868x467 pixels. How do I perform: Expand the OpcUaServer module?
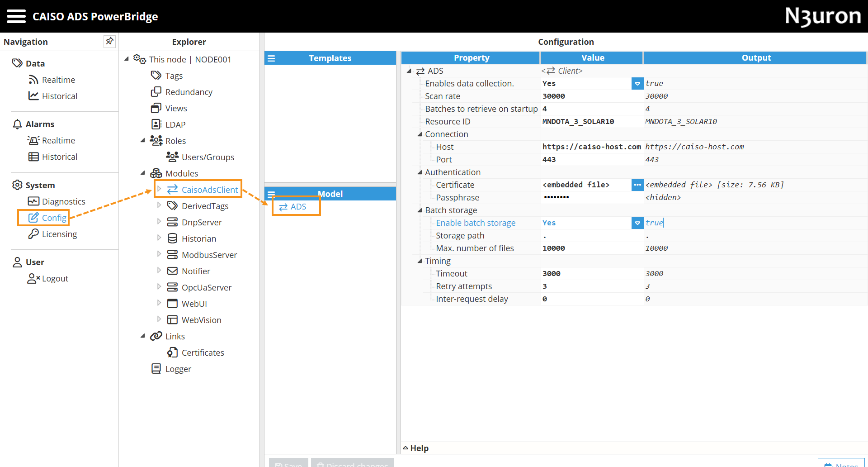pyautogui.click(x=159, y=286)
